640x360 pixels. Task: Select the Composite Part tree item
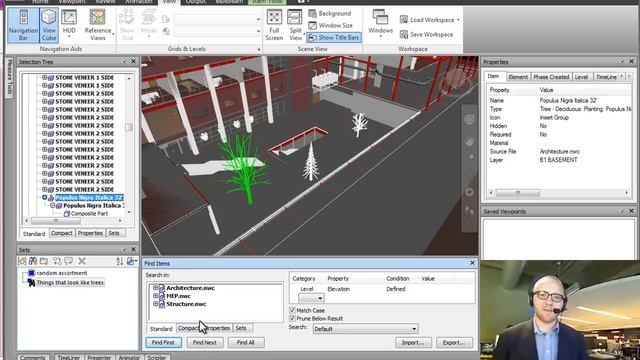[x=89, y=213]
